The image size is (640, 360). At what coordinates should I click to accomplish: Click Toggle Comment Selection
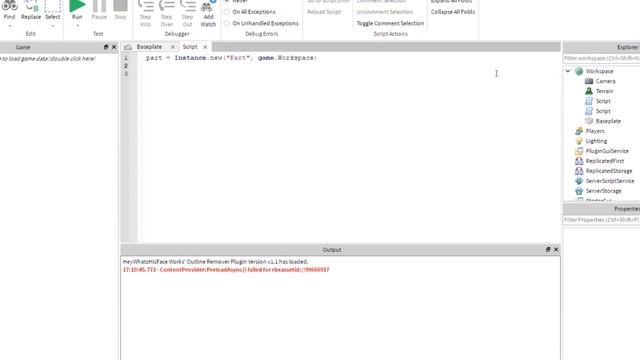click(x=390, y=23)
